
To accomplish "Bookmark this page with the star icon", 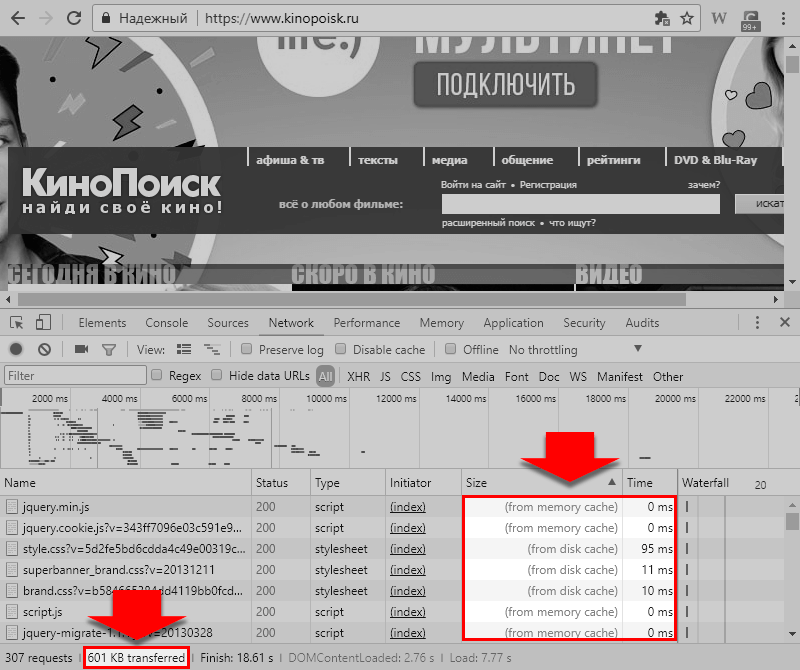I will coord(687,18).
